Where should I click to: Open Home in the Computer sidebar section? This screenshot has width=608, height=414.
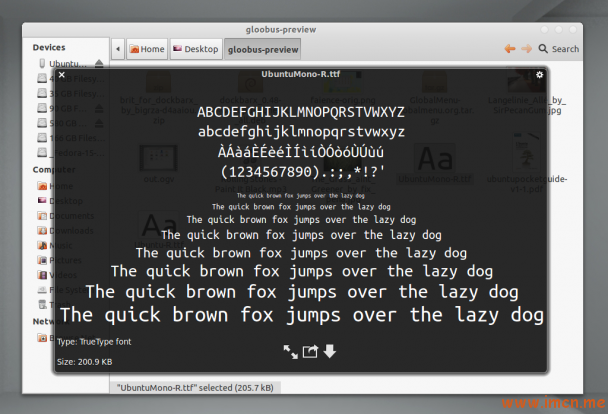click(x=55, y=186)
